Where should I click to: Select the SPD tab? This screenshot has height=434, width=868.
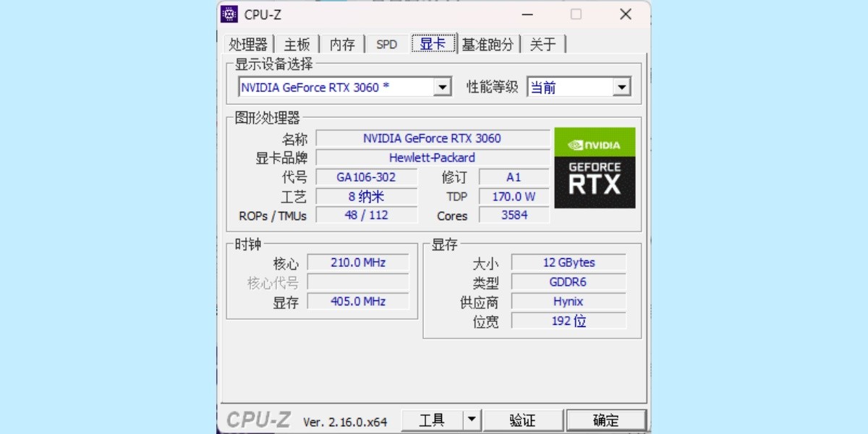(387, 45)
